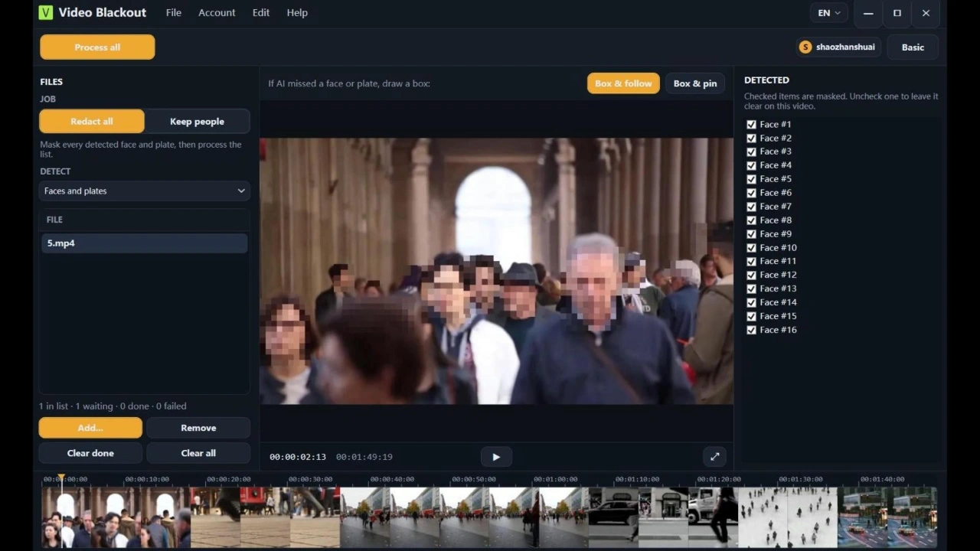The width and height of the screenshot is (980, 551).
Task: Uncheck Face #1 mask
Action: [x=751, y=125]
